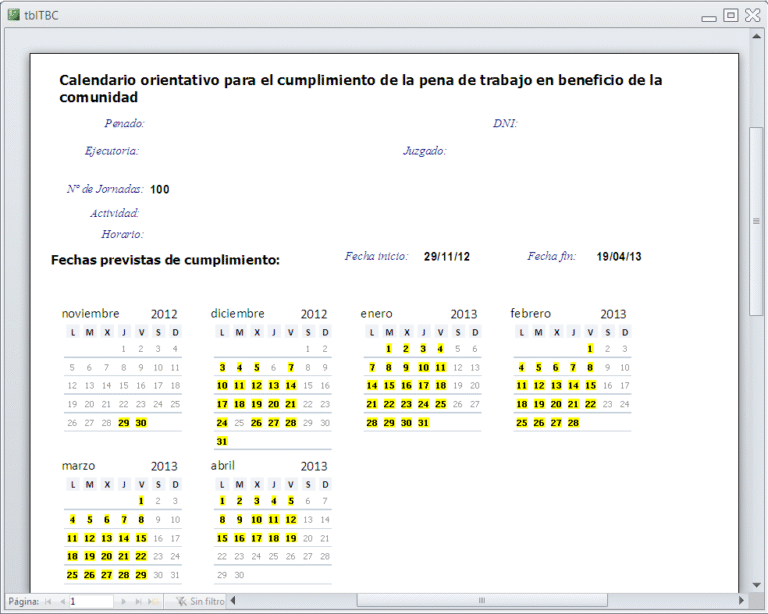This screenshot has width=768, height=614.
Task: Click the 'marzo' month heading
Action: [78, 466]
